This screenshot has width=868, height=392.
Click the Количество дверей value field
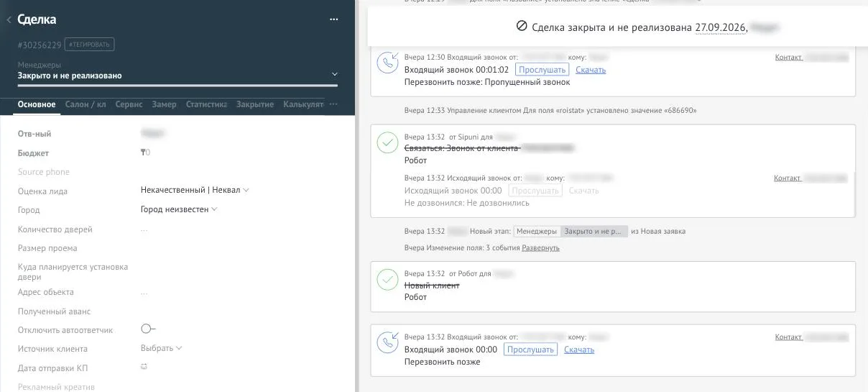tap(144, 229)
